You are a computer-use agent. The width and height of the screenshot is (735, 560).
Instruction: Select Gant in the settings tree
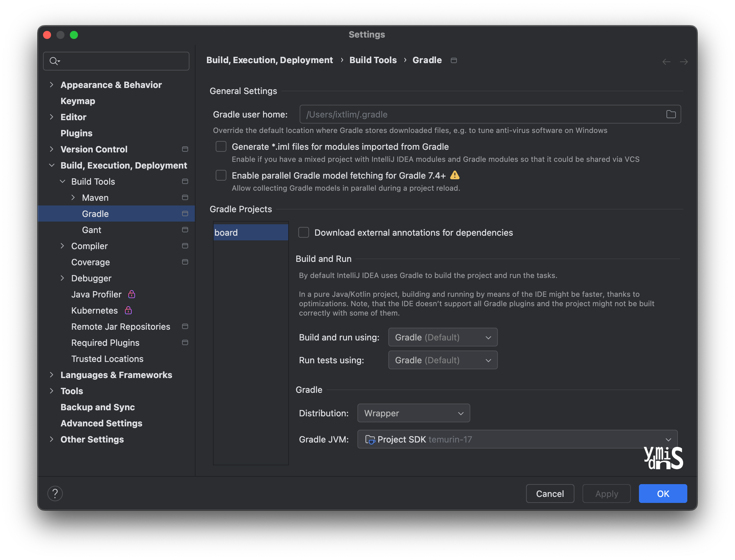pos(91,230)
